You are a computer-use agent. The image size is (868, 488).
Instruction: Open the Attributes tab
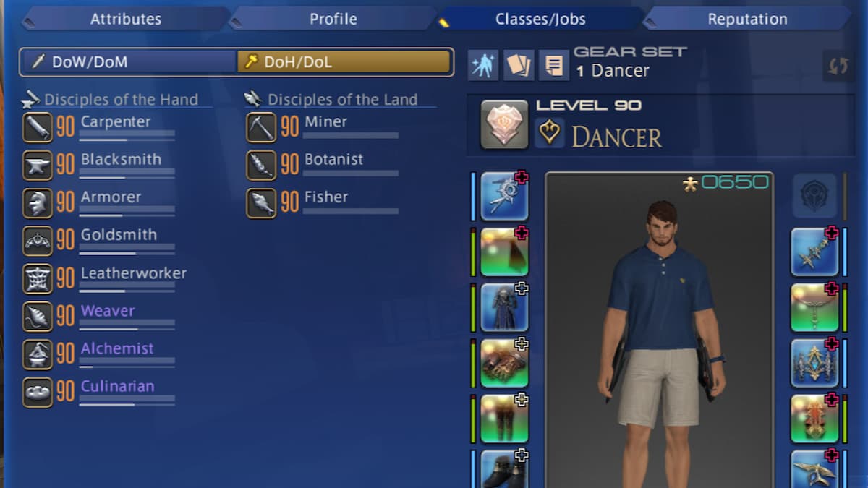126,20
